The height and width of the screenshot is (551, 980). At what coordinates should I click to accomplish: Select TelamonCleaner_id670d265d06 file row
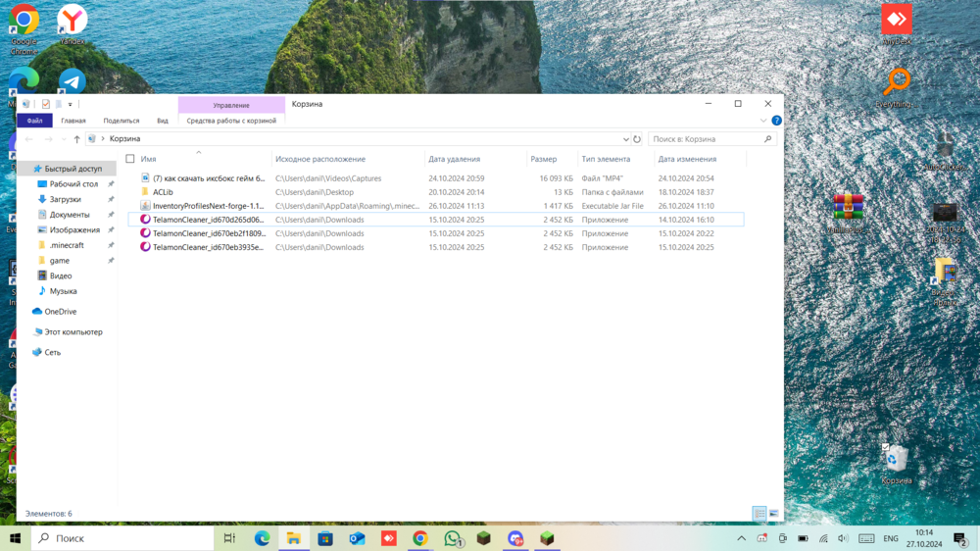436,220
